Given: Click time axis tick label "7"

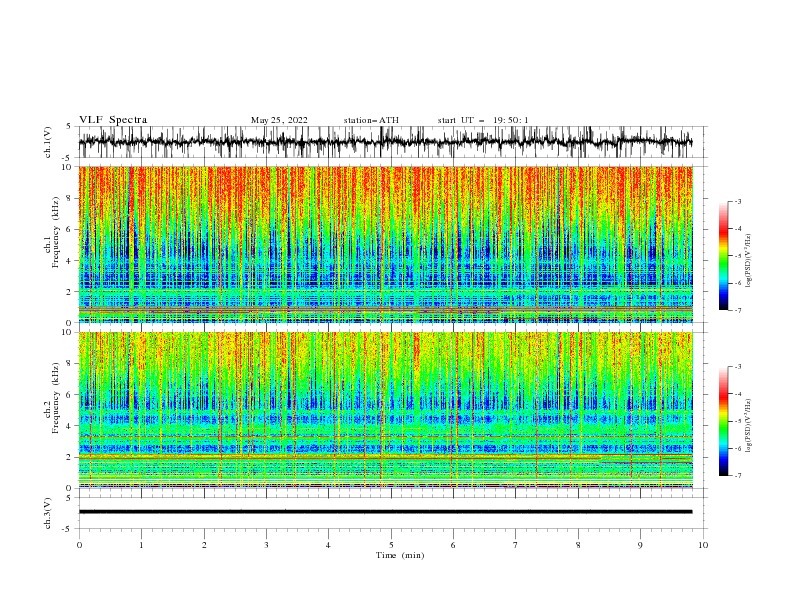Looking at the screenshot, I should click(516, 545).
